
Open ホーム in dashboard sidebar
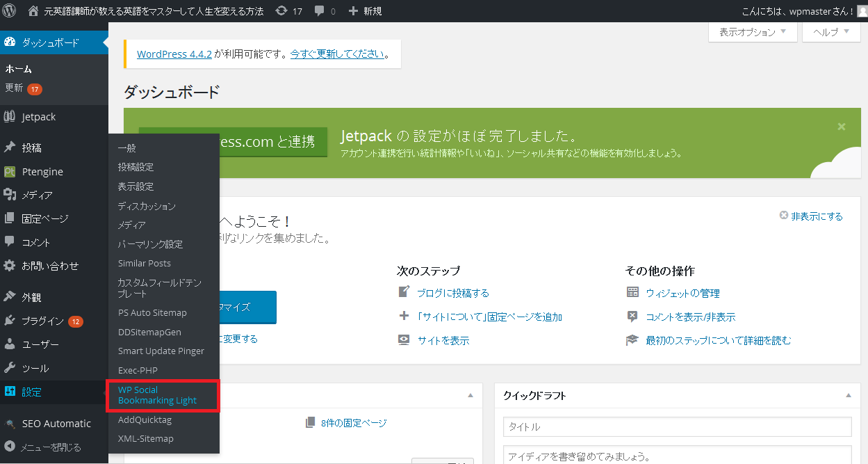point(18,69)
